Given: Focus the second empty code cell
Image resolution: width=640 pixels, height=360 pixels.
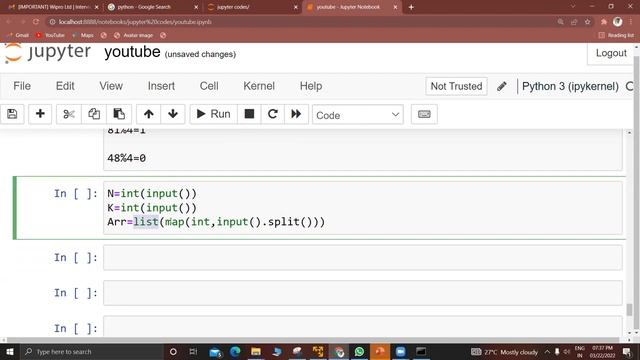Looking at the screenshot, I should pyautogui.click(x=363, y=293).
